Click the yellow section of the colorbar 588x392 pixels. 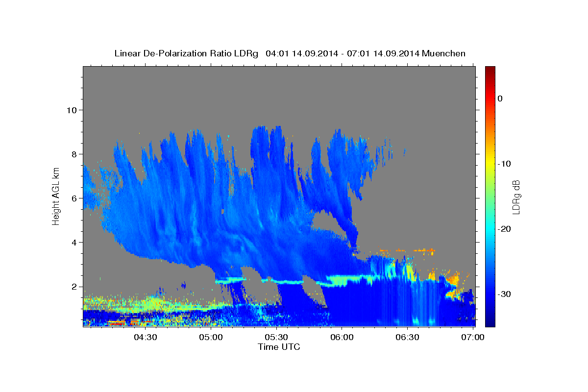490,162
